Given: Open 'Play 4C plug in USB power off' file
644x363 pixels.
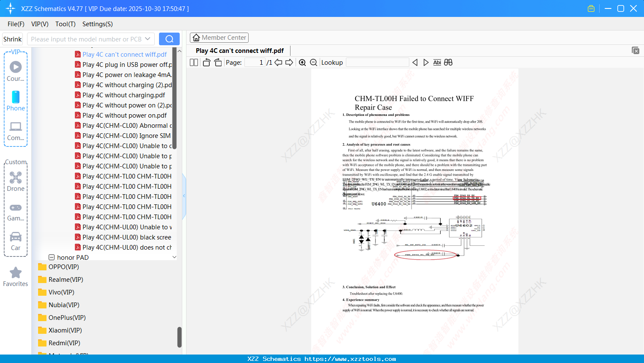Looking at the screenshot, I should click(123, 65).
